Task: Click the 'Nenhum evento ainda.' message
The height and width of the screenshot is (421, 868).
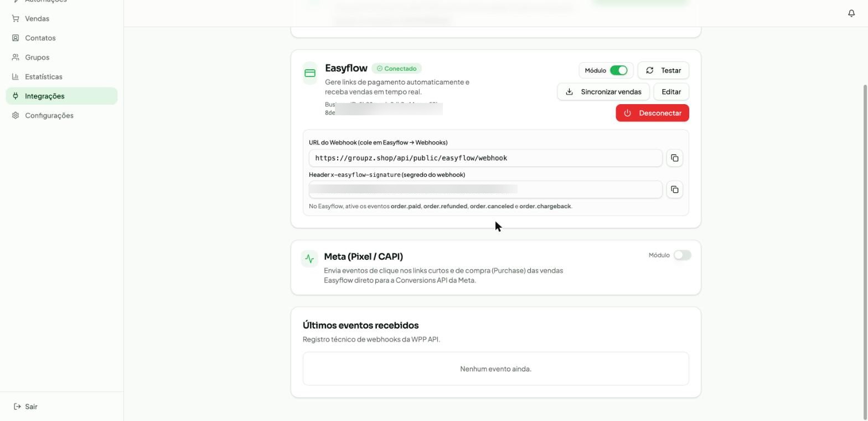Action: pos(495,369)
